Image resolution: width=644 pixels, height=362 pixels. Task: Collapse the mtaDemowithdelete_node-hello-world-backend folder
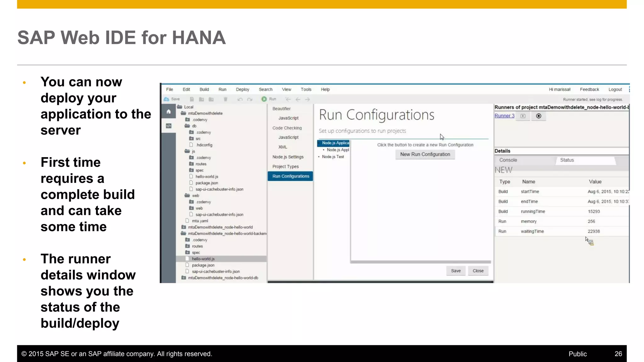[x=183, y=233]
